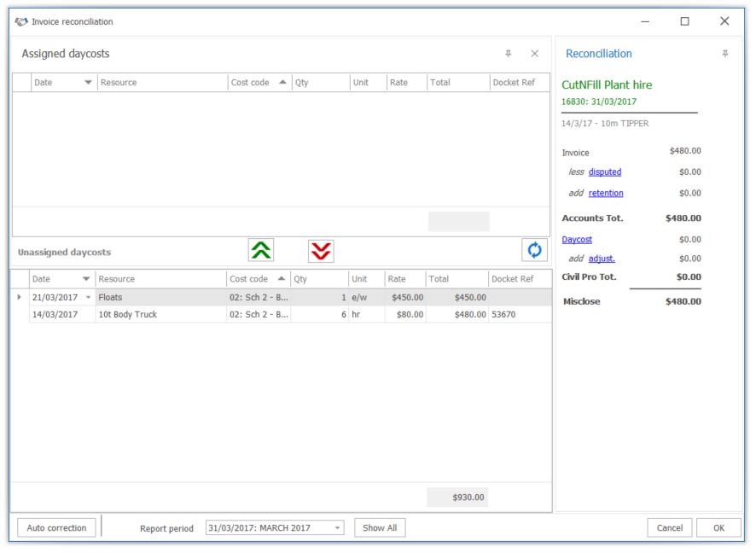Click Resource header in Assigned daycosts grid
The image size is (756, 553).
tap(162, 83)
